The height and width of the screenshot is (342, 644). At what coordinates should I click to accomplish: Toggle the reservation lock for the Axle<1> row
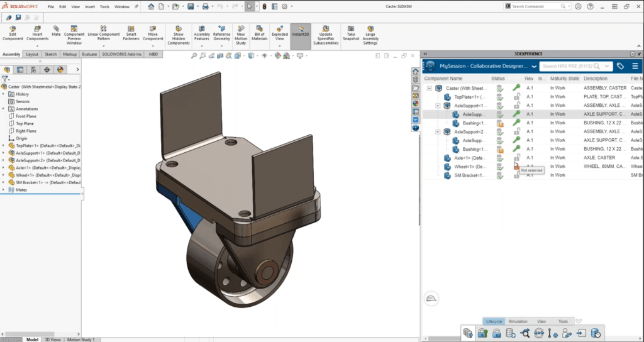tap(516, 158)
